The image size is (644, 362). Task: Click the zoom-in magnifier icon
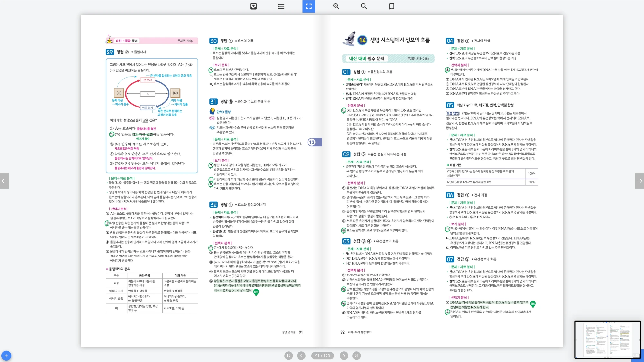point(336,6)
